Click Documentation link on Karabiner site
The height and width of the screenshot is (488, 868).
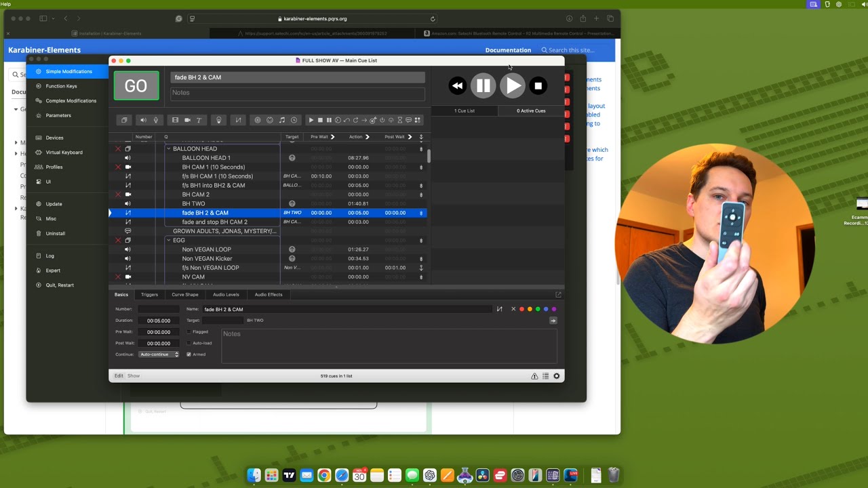point(508,50)
